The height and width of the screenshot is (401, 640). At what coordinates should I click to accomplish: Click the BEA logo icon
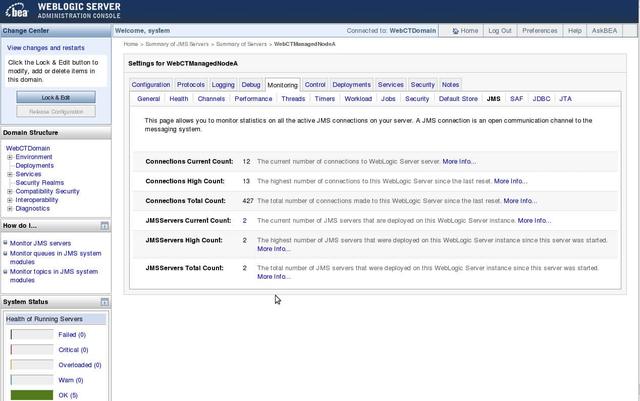tap(17, 10)
